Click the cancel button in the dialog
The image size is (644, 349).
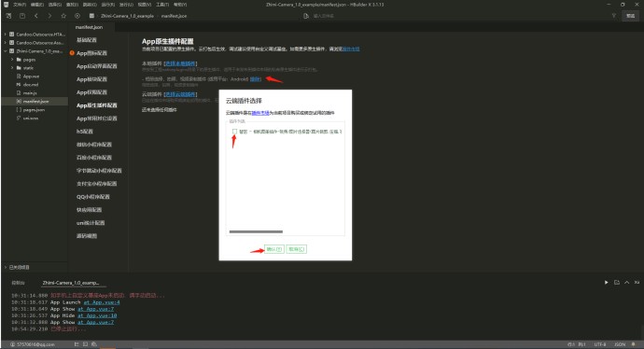[x=296, y=249]
